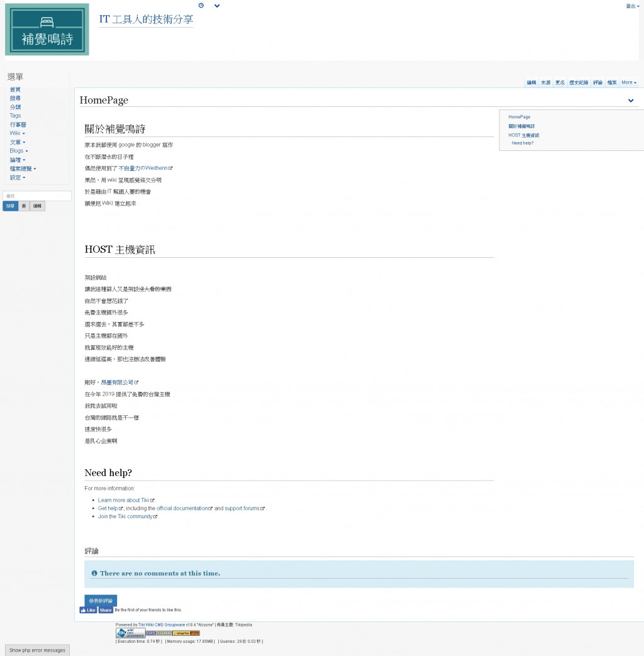Open the support forums link
644x656 pixels.
245,508
